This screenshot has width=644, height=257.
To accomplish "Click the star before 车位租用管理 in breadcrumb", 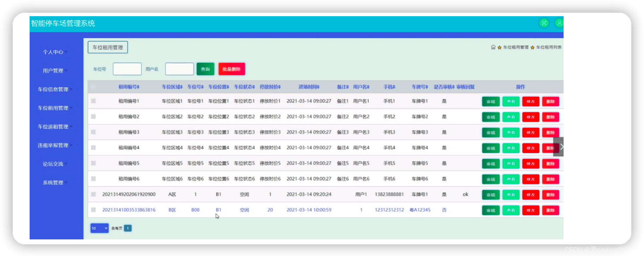I will (x=499, y=48).
